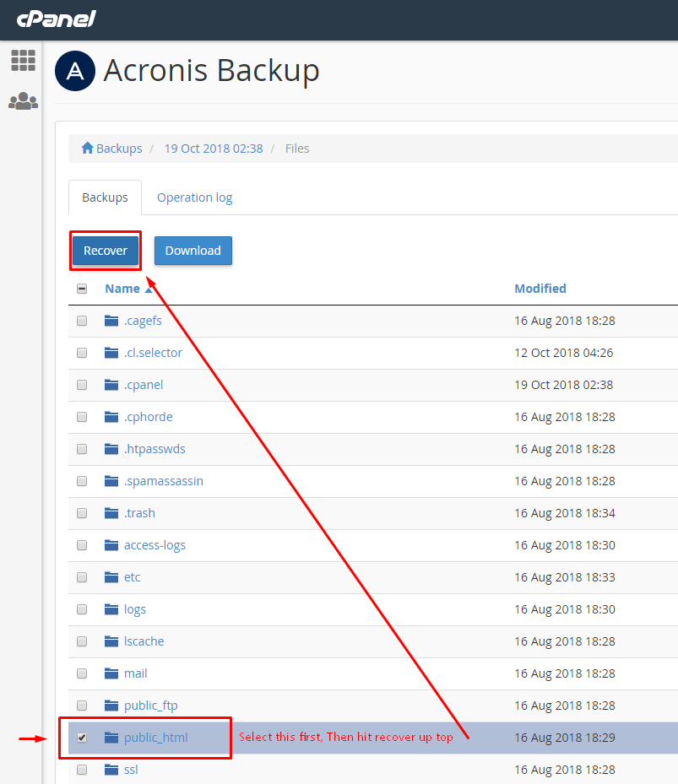The height and width of the screenshot is (784, 678).
Task: Click the mail folder icon
Action: tap(111, 673)
